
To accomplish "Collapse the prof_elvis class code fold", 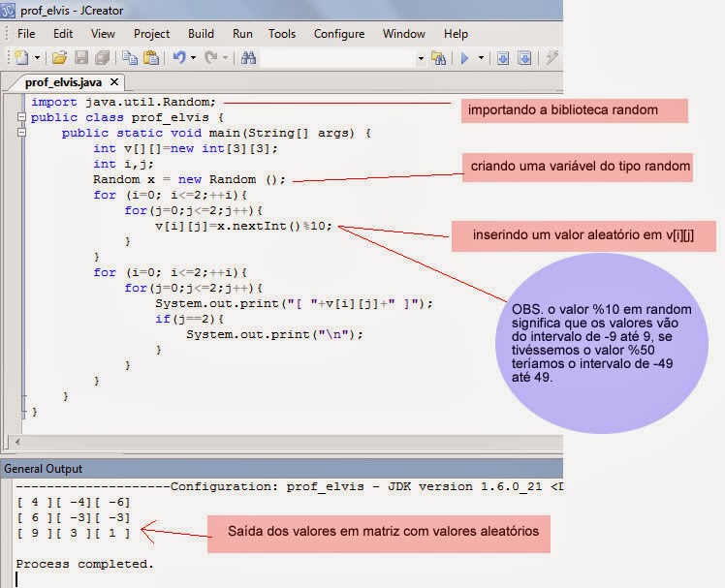I will pos(21,117).
